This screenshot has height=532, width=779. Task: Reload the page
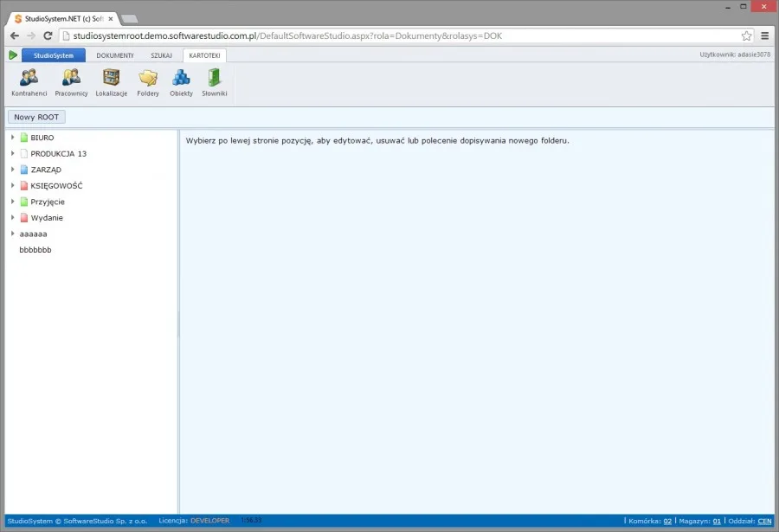48,35
